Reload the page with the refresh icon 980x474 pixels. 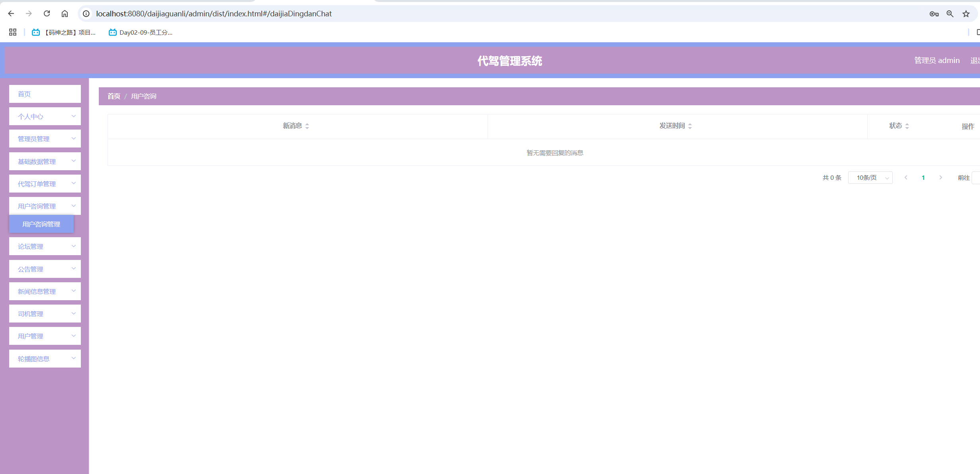tap(47, 14)
